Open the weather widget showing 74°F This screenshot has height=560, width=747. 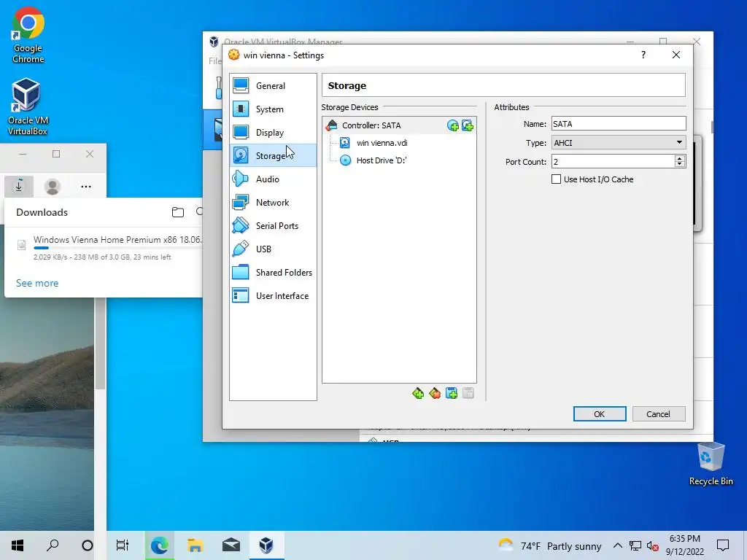[x=550, y=545]
